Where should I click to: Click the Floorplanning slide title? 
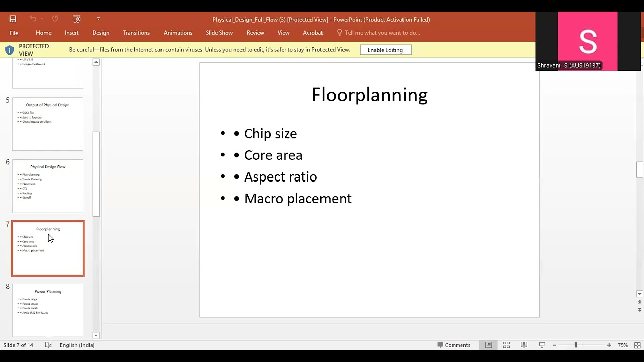coord(369,95)
